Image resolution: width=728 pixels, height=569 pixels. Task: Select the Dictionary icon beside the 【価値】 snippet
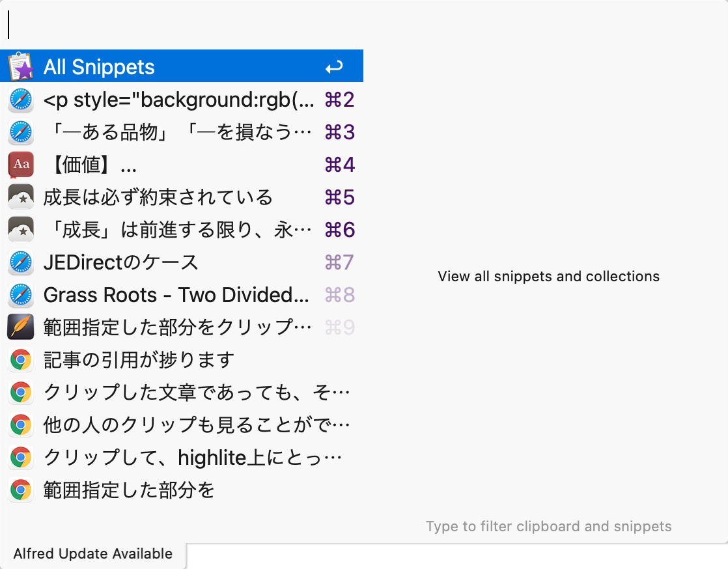click(20, 164)
